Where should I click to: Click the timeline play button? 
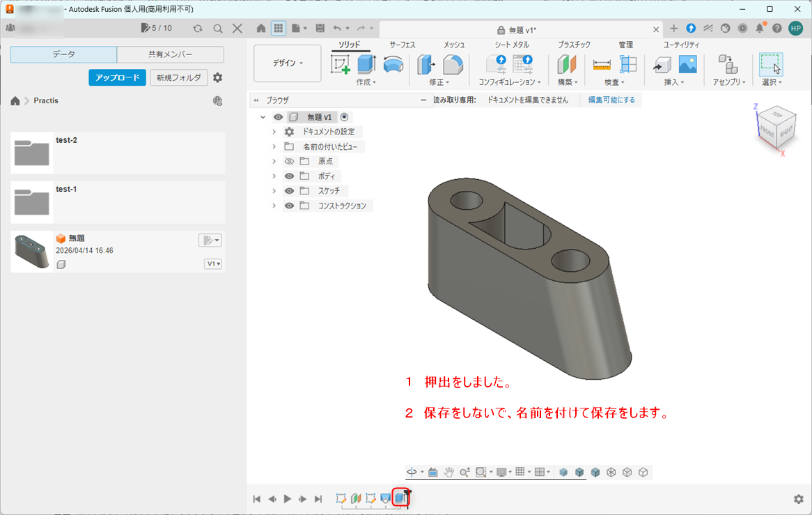[288, 499]
